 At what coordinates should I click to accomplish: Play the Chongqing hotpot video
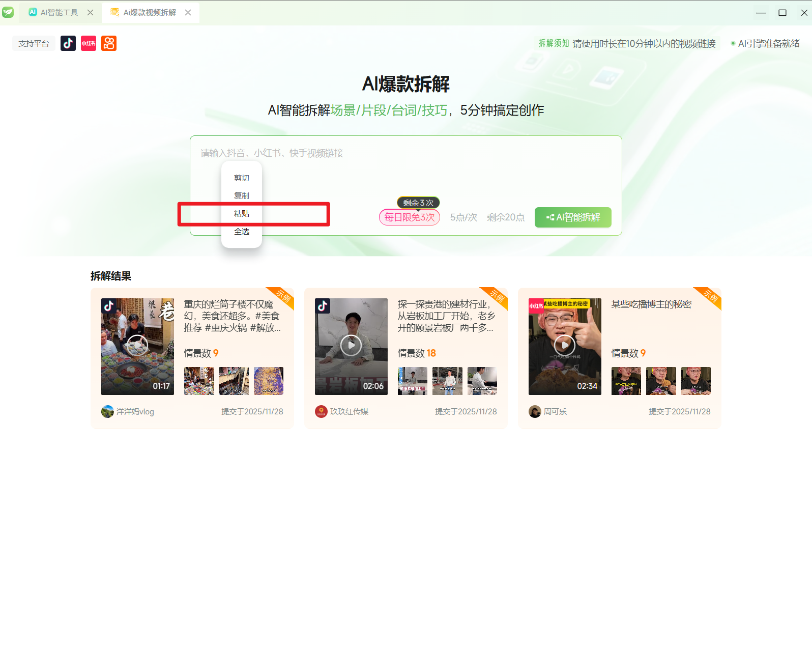(137, 346)
